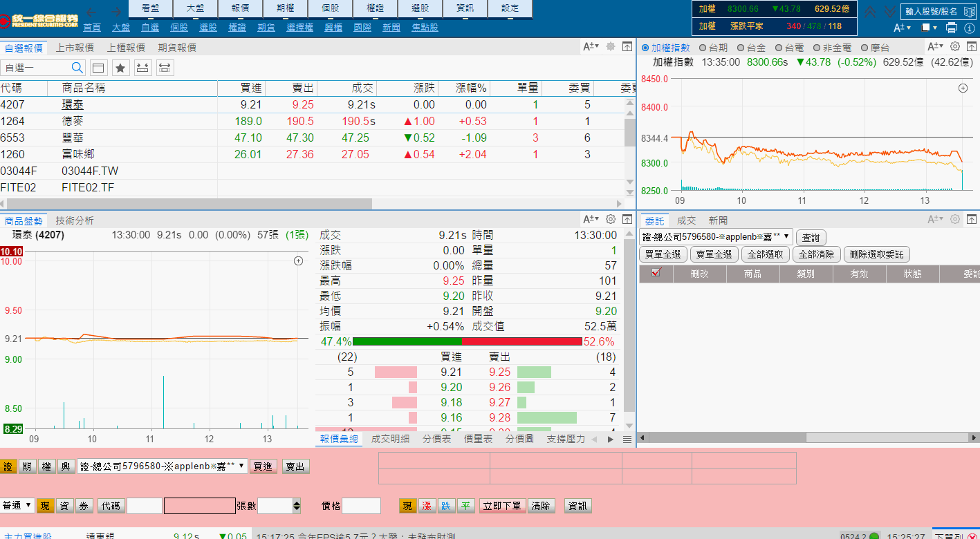This screenshot has width=980, height=539.
Task: Switch to the 技術分析 tab
Action: point(75,220)
